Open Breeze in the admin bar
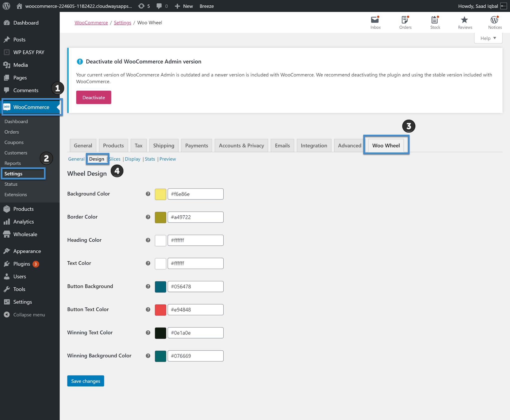This screenshot has height=420, width=510. (206, 6)
